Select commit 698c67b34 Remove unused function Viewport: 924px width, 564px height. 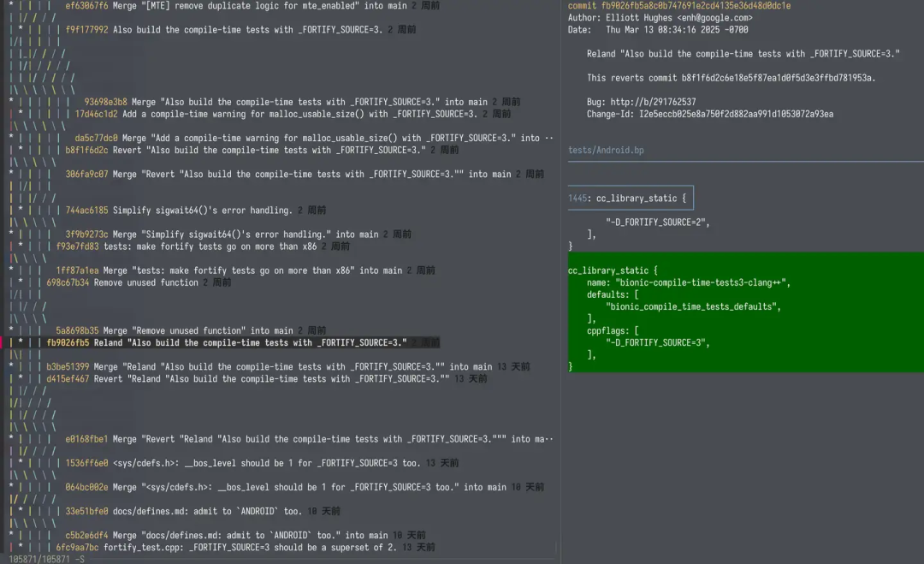tap(139, 282)
